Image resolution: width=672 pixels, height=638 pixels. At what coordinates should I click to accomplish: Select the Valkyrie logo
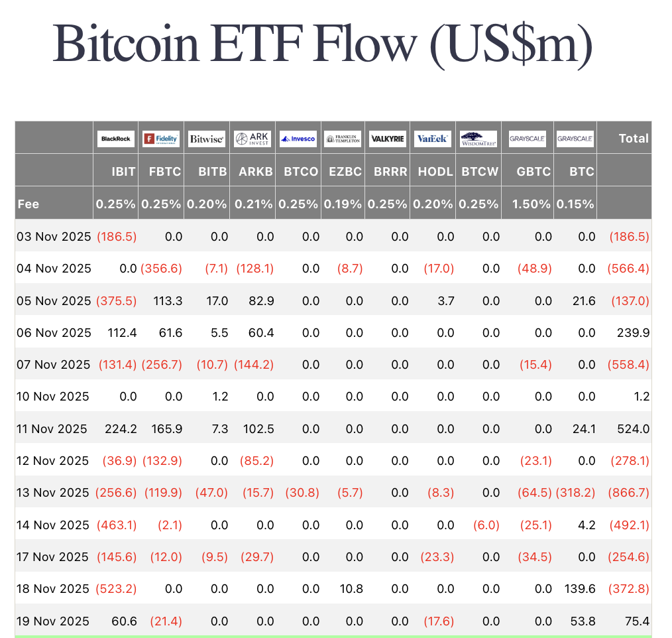point(387,139)
